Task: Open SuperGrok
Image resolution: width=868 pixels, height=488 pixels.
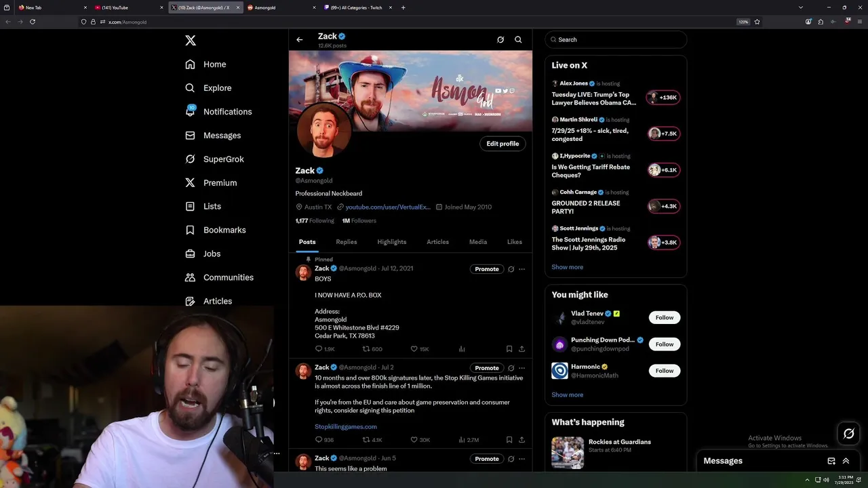Action: pos(214,159)
